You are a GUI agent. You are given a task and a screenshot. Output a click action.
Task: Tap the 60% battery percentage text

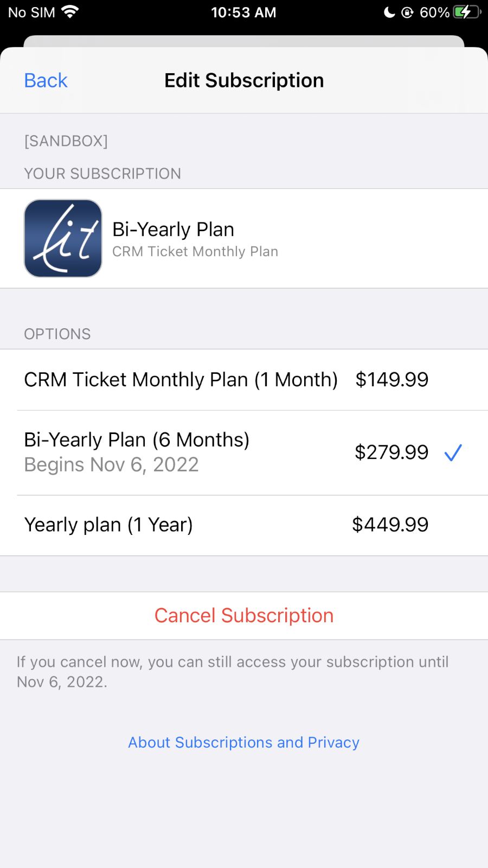coord(434,12)
